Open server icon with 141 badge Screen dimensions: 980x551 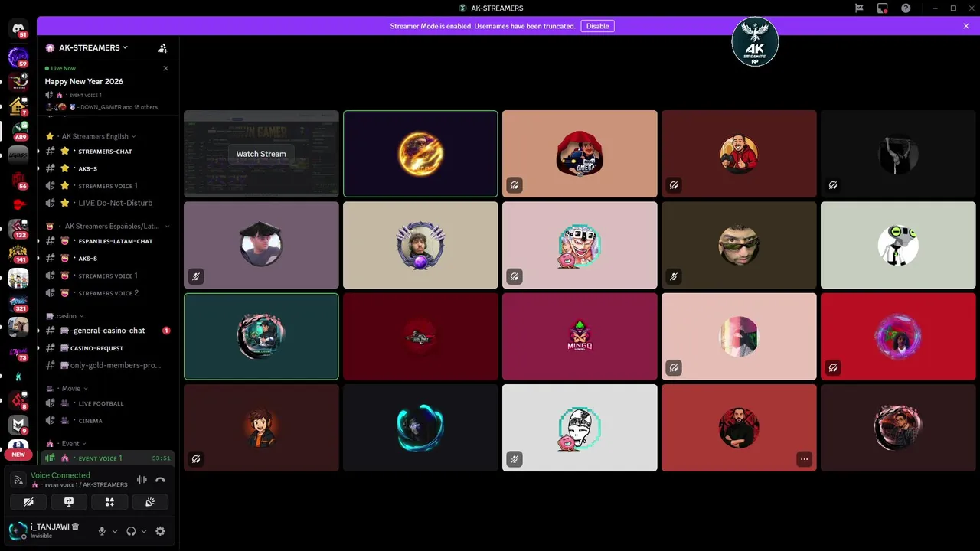pyautogui.click(x=18, y=253)
